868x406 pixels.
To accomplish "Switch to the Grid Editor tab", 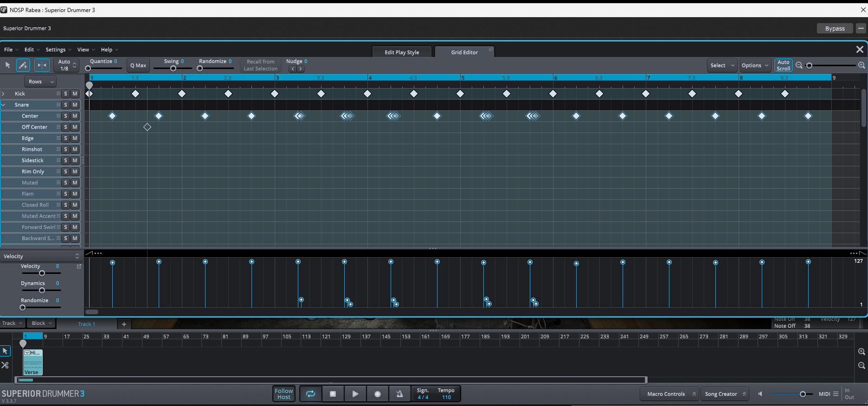I will 464,52.
